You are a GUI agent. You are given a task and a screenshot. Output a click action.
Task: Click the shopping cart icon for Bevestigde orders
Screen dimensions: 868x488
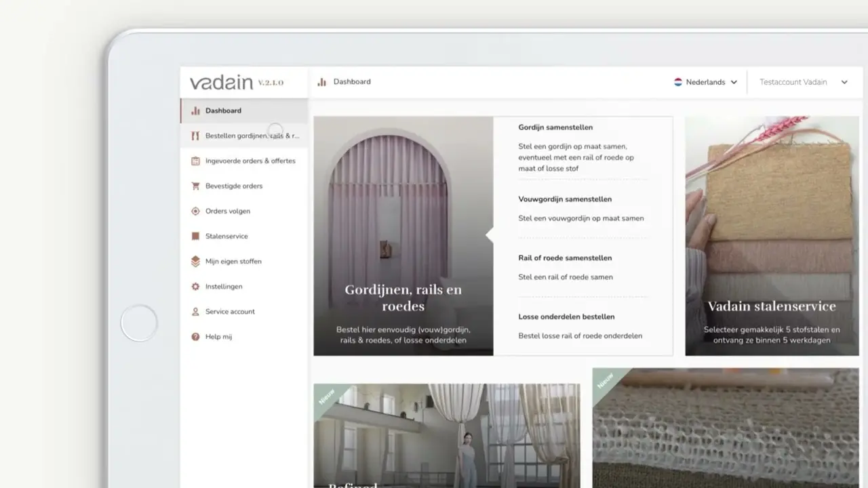[195, 186]
